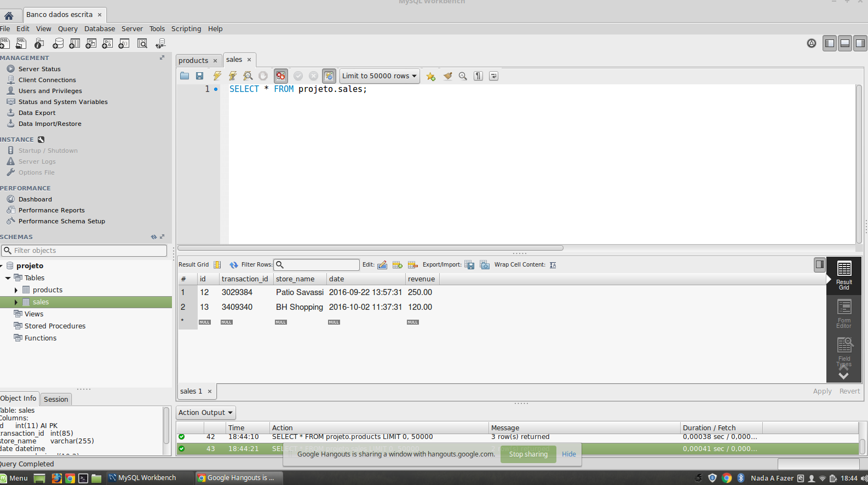Insert new row in result grid
This screenshot has width=868, height=485.
click(398, 265)
